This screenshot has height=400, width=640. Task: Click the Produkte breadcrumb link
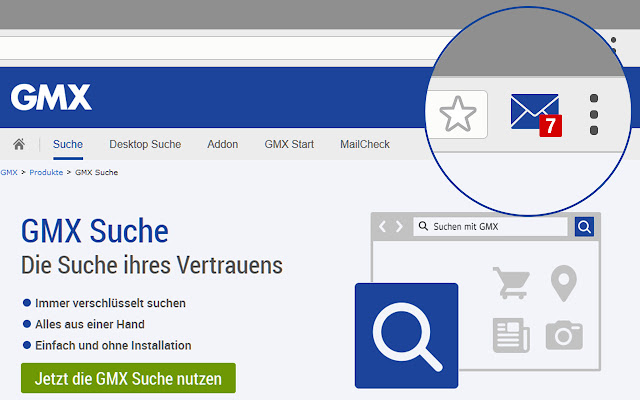(x=47, y=172)
